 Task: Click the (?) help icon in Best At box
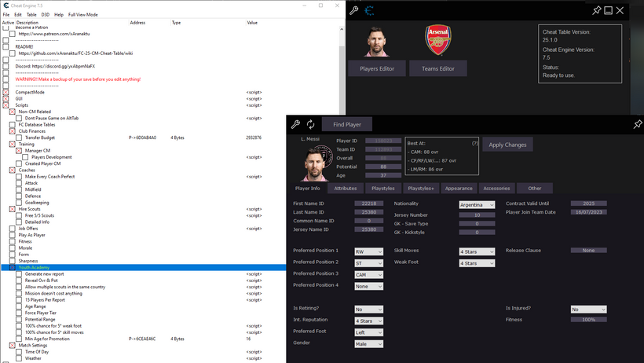[x=474, y=144]
